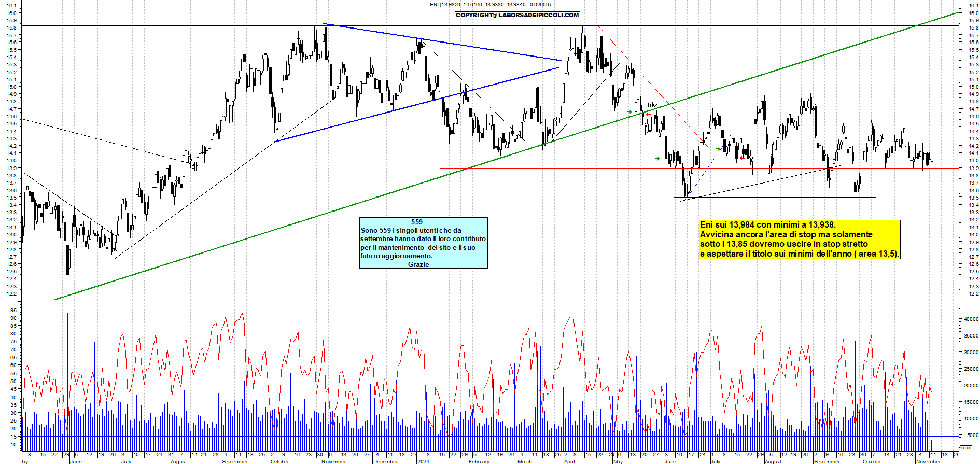Screen dimensions: 980x464
Task: Click the 'February' month label
Action: pos(479,461)
